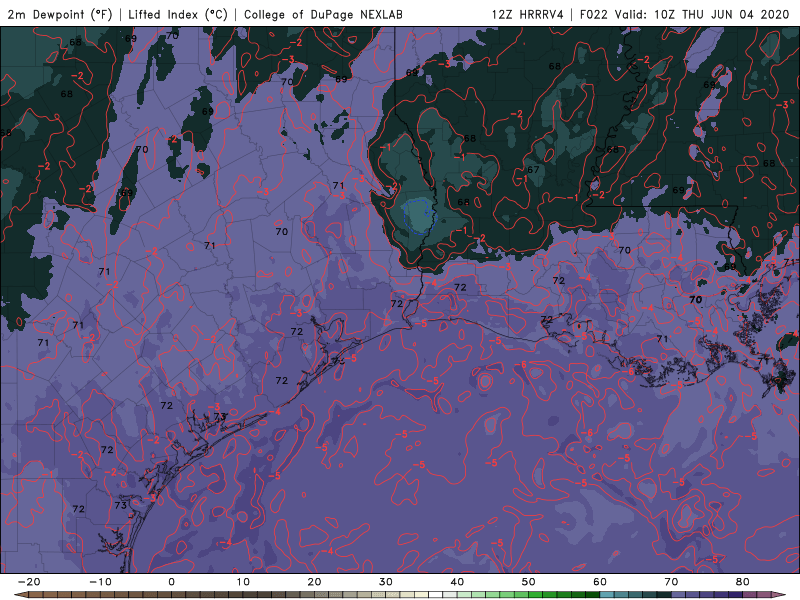The height and width of the screenshot is (600, 800).
Task: Click the "College of DuPage NEXLAB" label
Action: tap(323, 14)
